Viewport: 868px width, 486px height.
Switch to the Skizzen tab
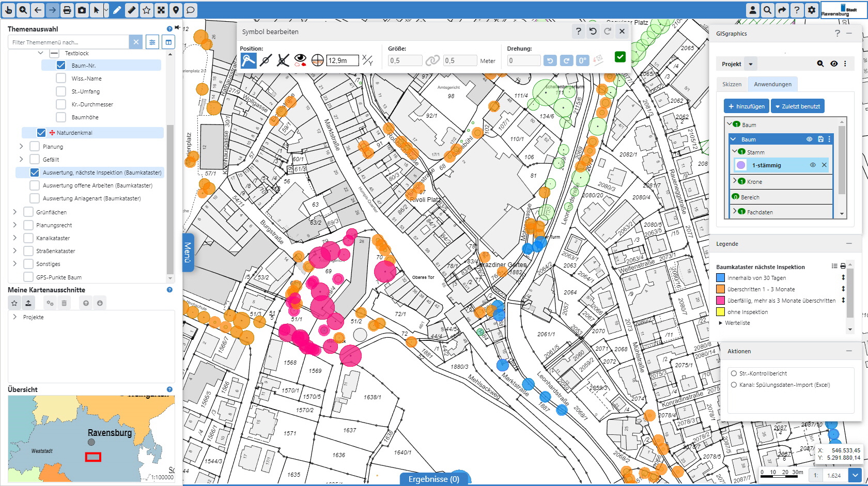pos(732,84)
